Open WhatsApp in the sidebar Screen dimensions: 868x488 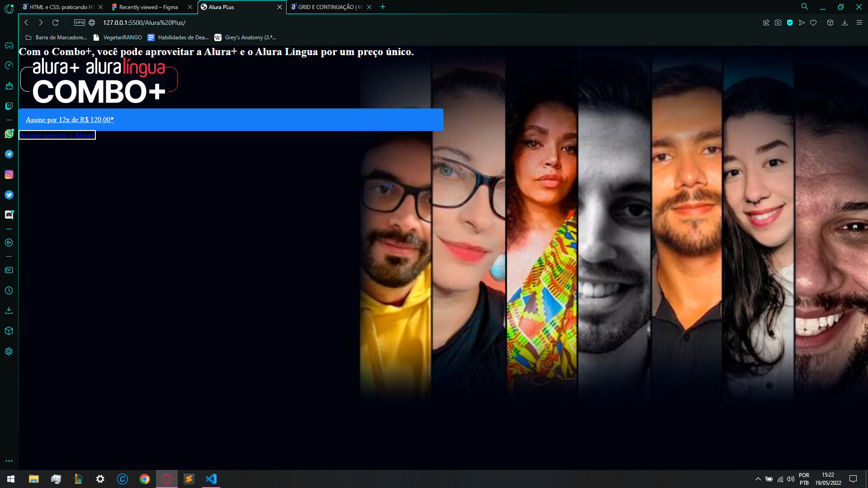point(9,134)
